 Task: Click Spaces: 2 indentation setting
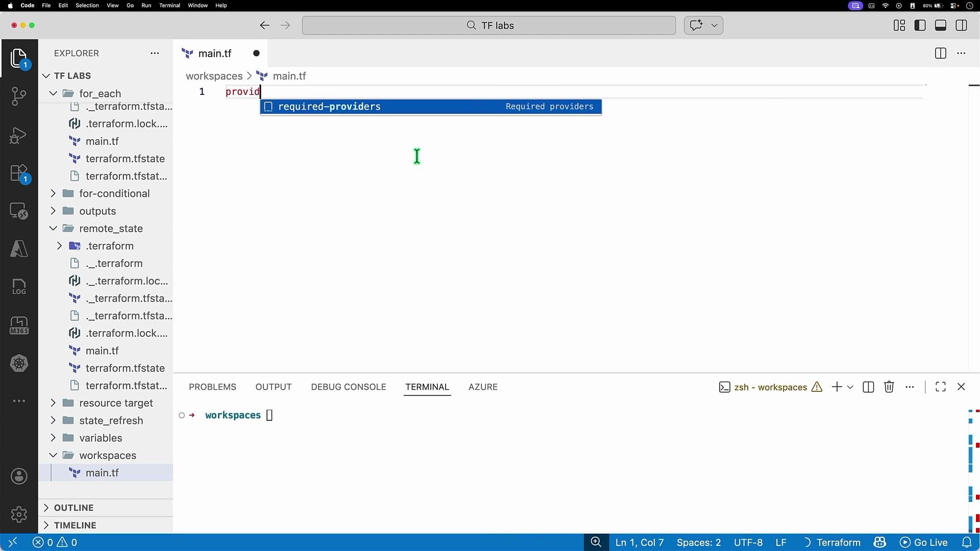pyautogui.click(x=699, y=542)
